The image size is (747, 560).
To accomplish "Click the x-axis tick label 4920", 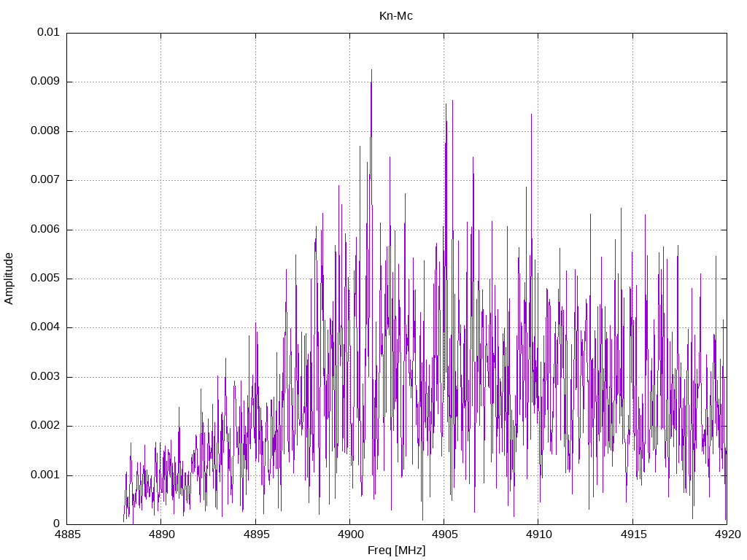I will (728, 534).
